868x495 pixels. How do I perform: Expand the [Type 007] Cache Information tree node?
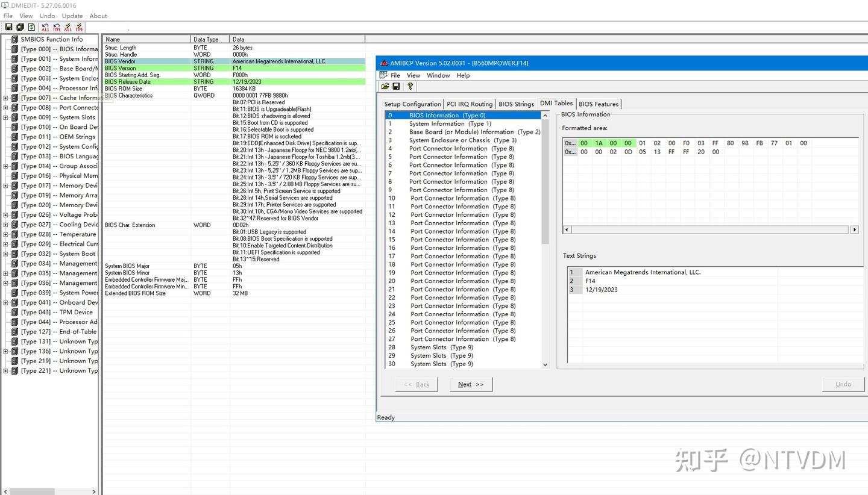(x=5, y=98)
